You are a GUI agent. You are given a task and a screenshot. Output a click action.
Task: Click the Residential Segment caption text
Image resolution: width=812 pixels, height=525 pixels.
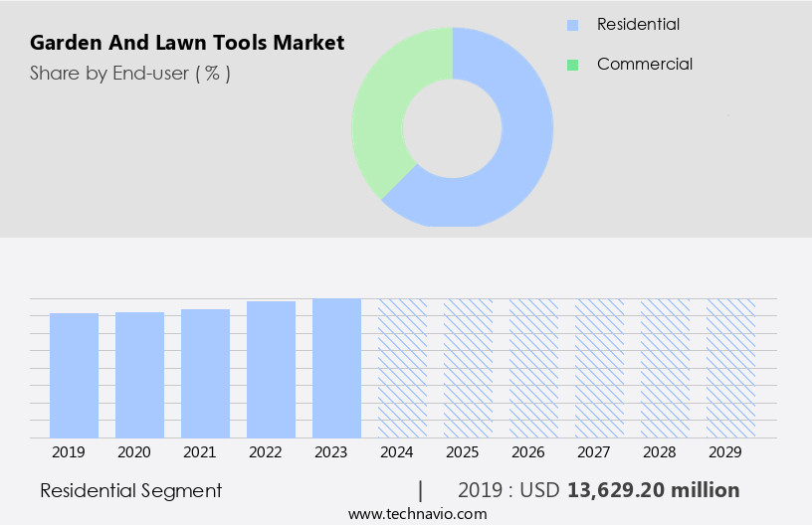tap(130, 490)
